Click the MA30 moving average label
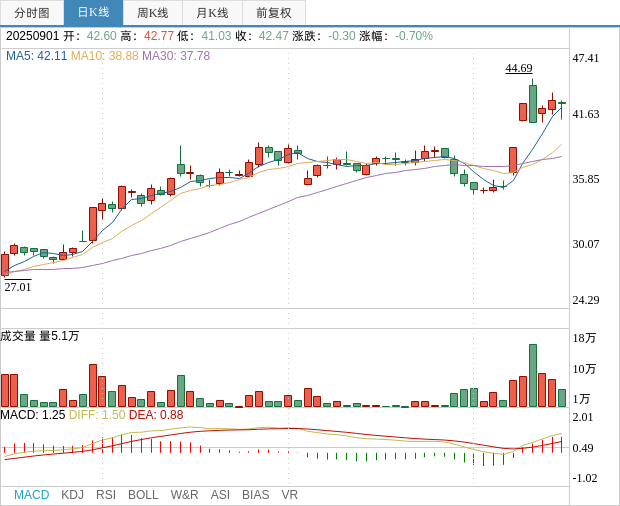Image resolution: width=620 pixels, height=506 pixels. pos(176,56)
